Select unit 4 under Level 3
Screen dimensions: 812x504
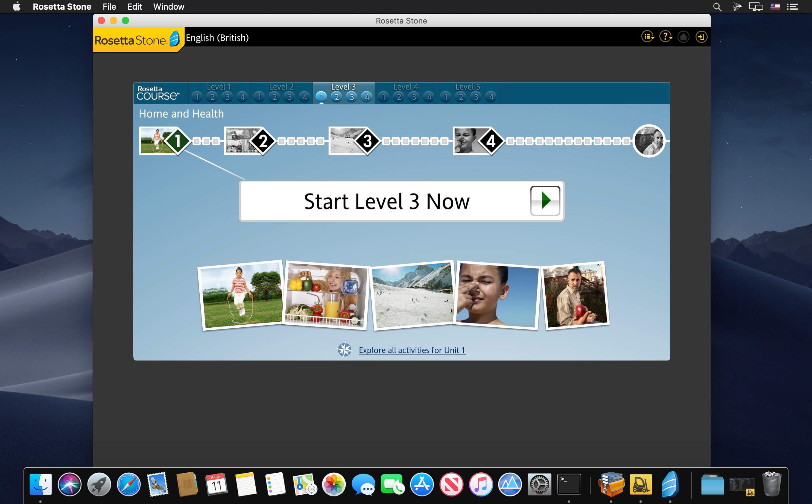click(x=367, y=97)
